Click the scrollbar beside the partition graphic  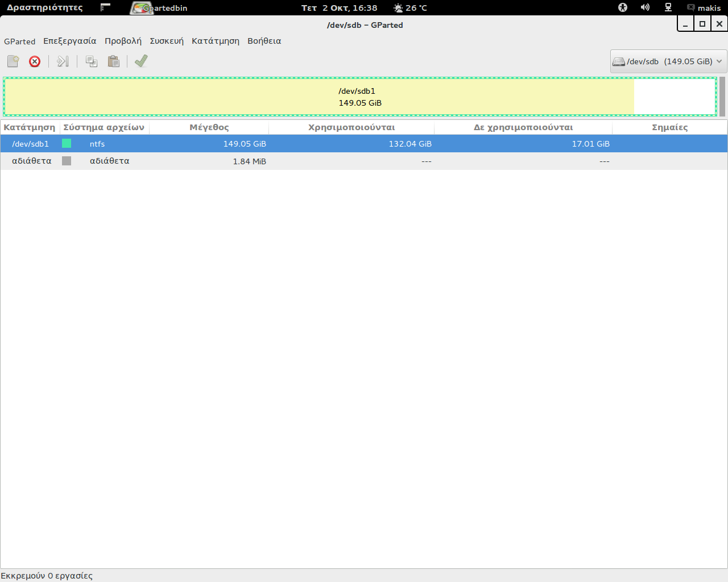pyautogui.click(x=722, y=96)
